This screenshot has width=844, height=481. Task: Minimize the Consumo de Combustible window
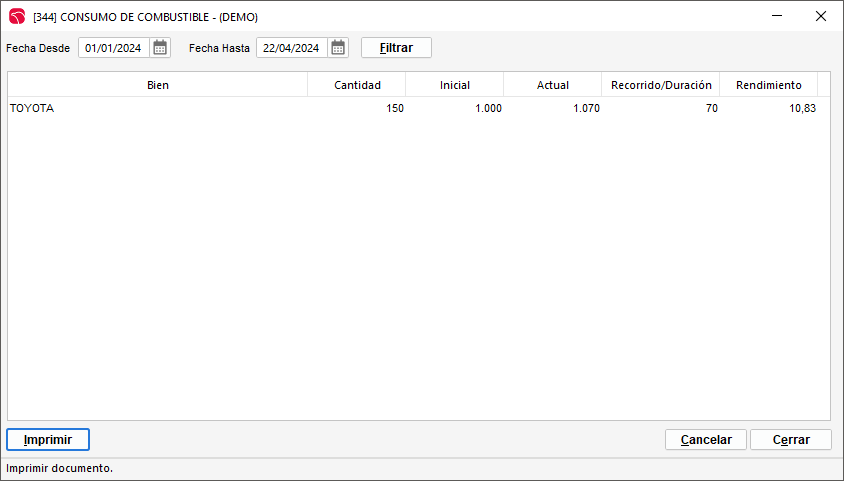774,16
